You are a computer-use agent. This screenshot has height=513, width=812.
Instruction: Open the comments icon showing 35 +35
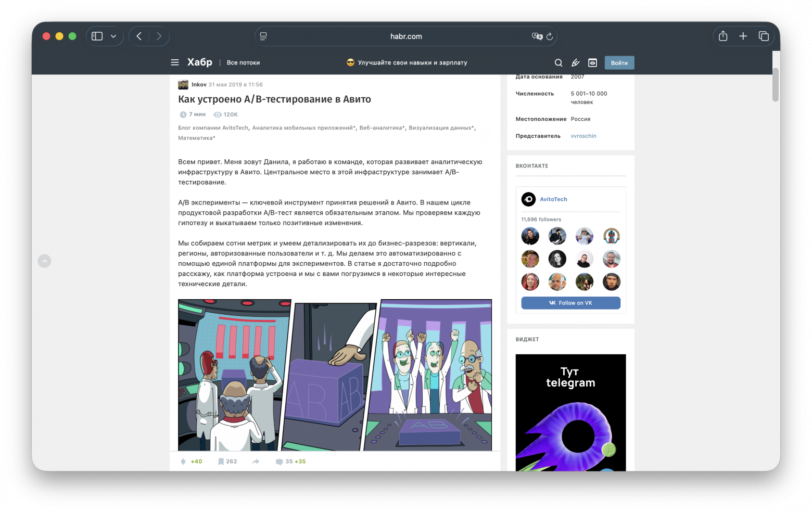(280, 461)
